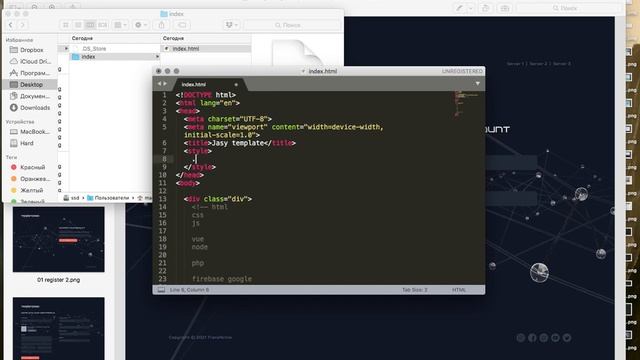Click line number 13 in the gutter
Image resolution: width=640 pixels, height=360 pixels.
pos(162,199)
